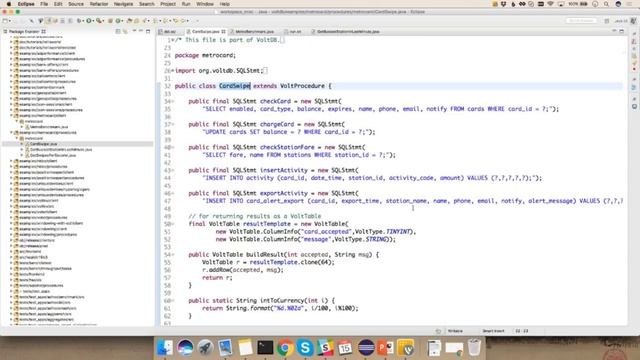
Task: Switch to the ddl.sql editor tab
Action: coord(169,31)
